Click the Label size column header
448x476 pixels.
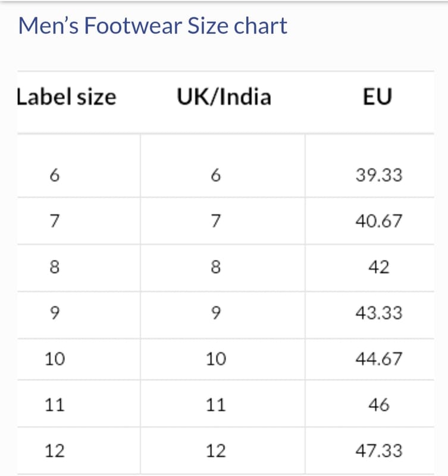click(67, 97)
